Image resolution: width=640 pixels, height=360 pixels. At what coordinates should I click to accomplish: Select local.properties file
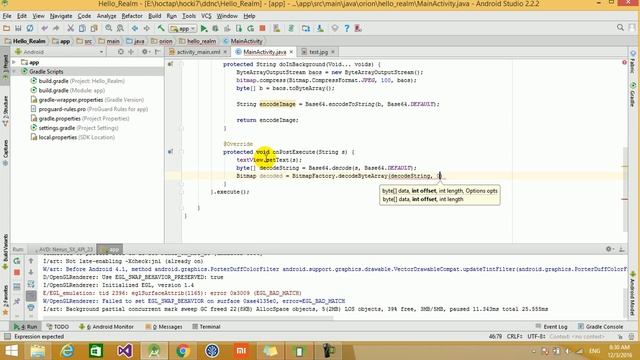pyautogui.click(x=73, y=137)
